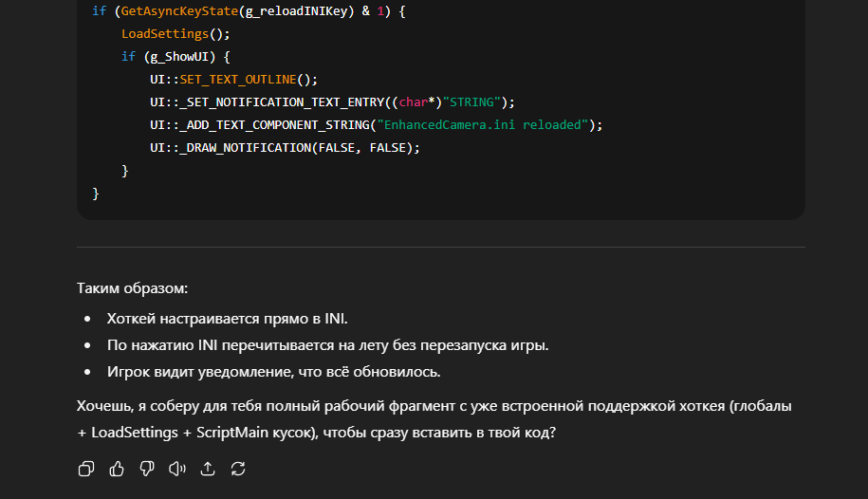Image resolution: width=868 pixels, height=499 pixels.
Task: Click the _DRAW_NOTIFICATION(FALSE, FALSE) line
Action: [x=284, y=147]
